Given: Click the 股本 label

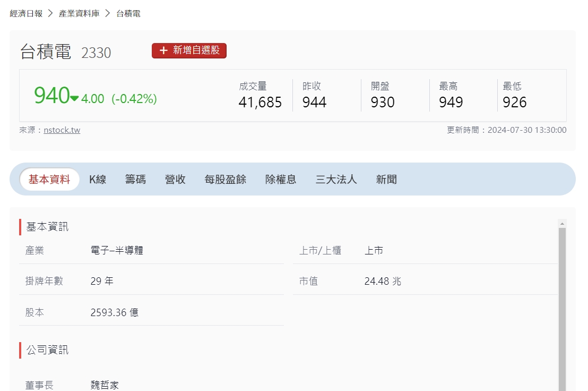Looking at the screenshot, I should click(x=34, y=312).
